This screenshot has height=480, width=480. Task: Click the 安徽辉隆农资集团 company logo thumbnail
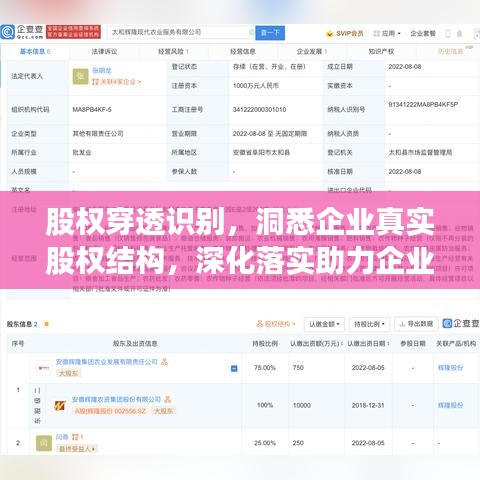click(x=60, y=405)
